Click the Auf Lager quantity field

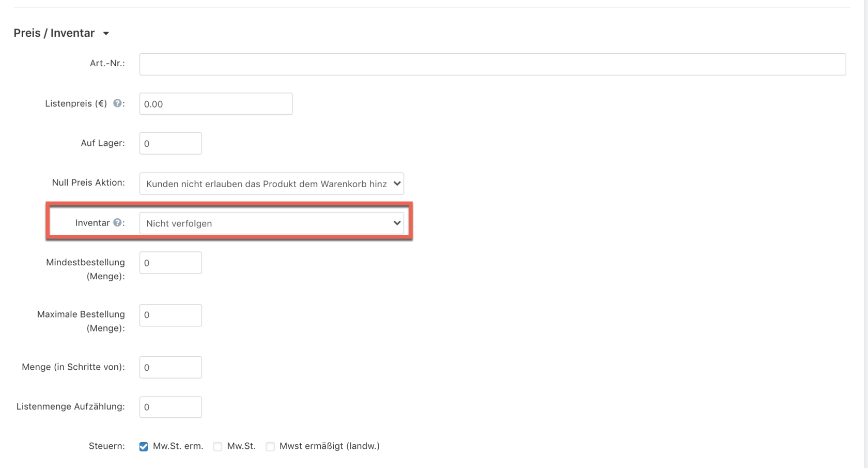[171, 143]
